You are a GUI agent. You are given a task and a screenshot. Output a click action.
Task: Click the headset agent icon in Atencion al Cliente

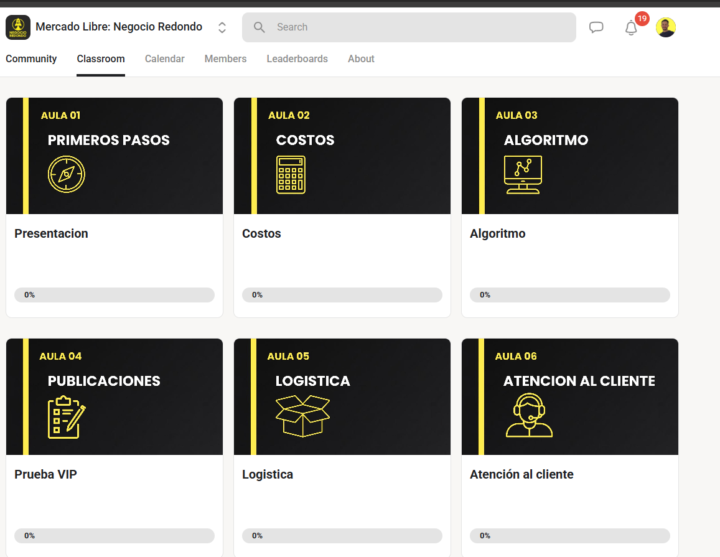point(528,416)
